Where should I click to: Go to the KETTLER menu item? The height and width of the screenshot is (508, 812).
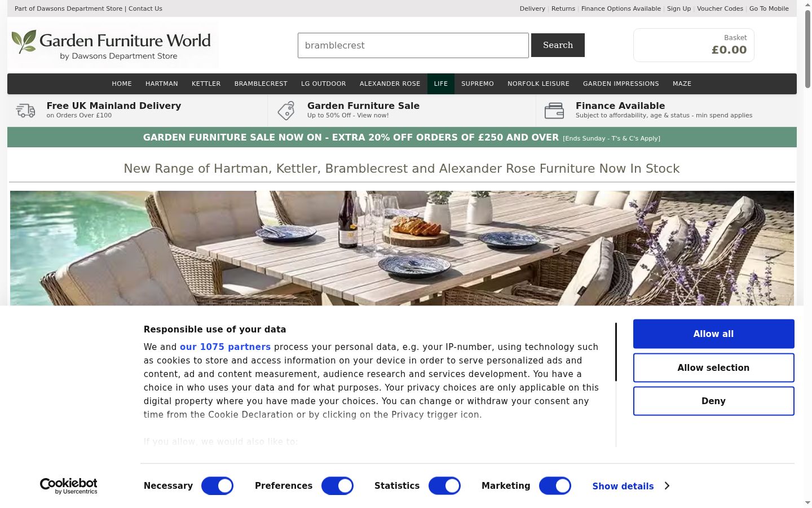pyautogui.click(x=206, y=84)
